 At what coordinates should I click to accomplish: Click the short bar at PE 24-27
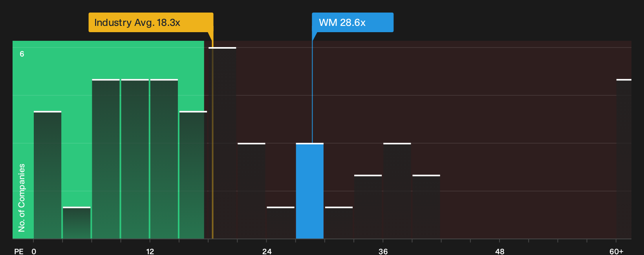[x=280, y=223]
